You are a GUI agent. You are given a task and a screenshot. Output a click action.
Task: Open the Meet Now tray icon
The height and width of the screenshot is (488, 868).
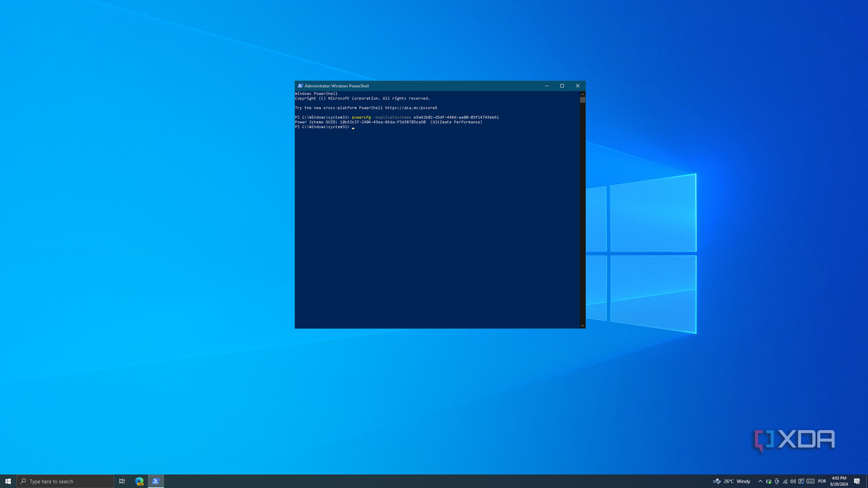pos(777,481)
